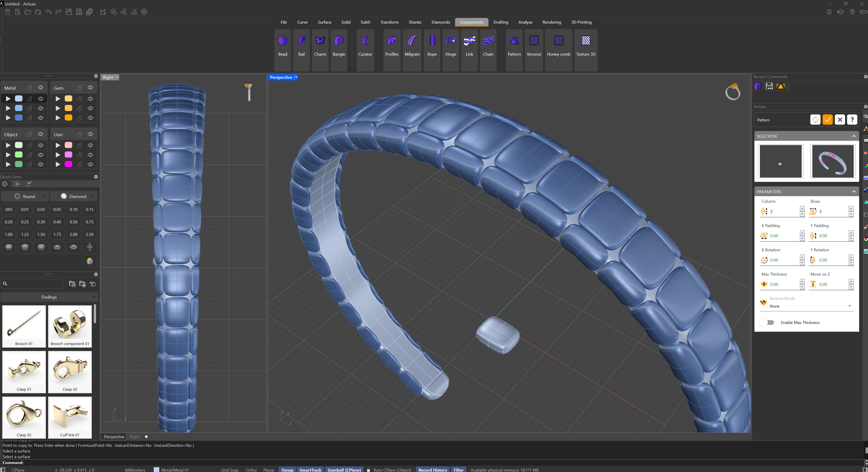Toggle Object layer group visibility eye

(x=40, y=134)
